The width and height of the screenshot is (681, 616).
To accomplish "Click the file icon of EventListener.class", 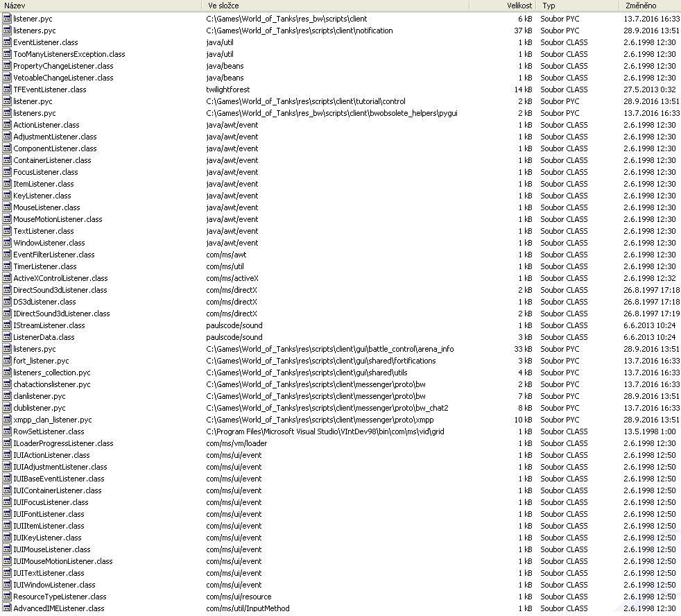I will pos(6,42).
